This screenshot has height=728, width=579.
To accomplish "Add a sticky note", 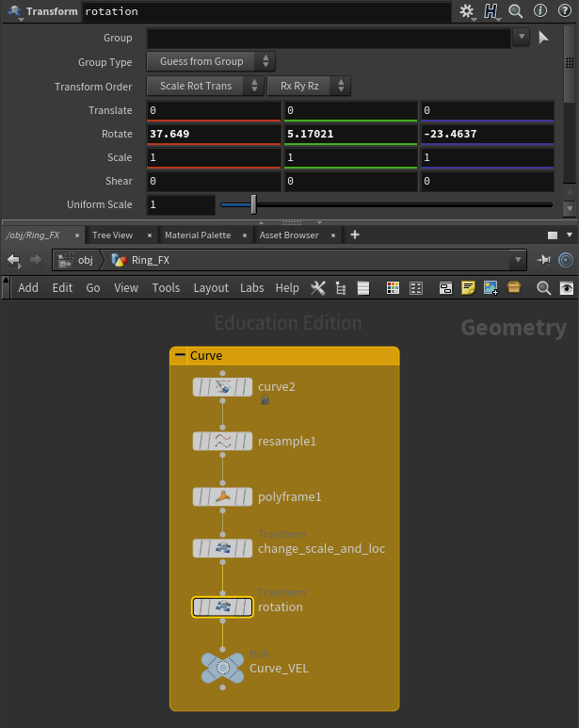I will point(468,288).
